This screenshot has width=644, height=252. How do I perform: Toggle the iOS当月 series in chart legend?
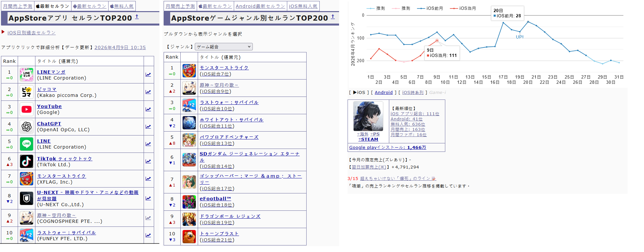point(463,9)
